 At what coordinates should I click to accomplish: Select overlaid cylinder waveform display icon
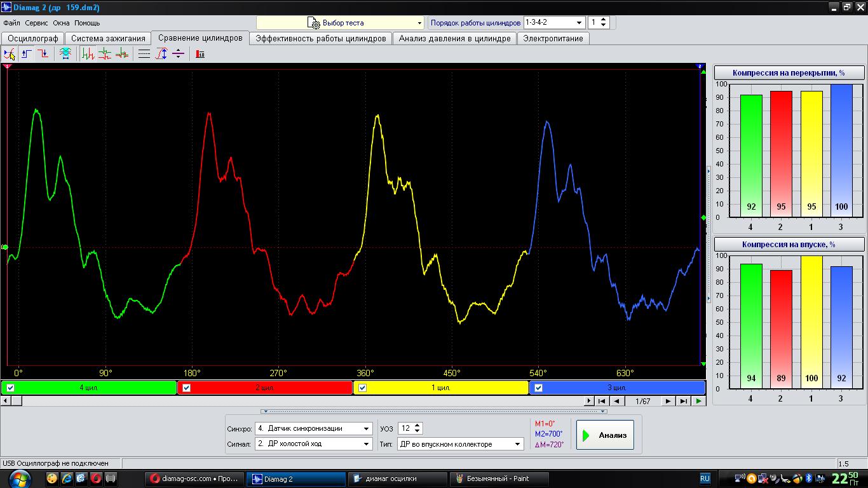pos(121,54)
